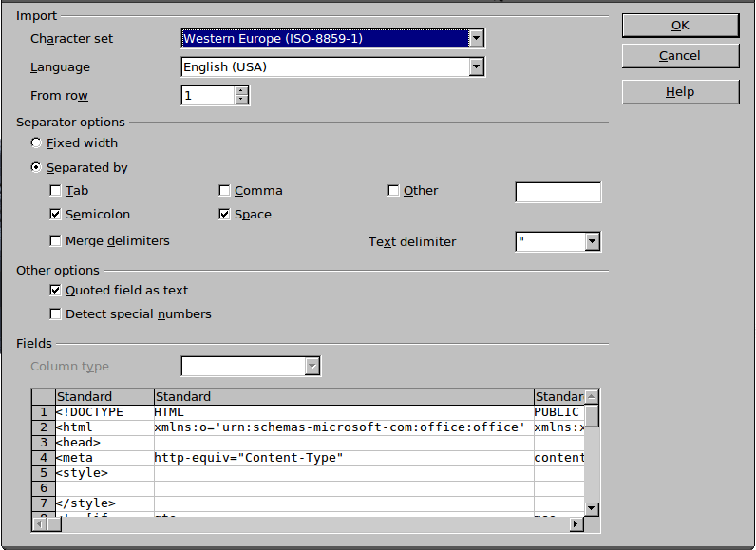The height and width of the screenshot is (550, 756).
Task: Click row header 2 in preview
Action: point(44,427)
